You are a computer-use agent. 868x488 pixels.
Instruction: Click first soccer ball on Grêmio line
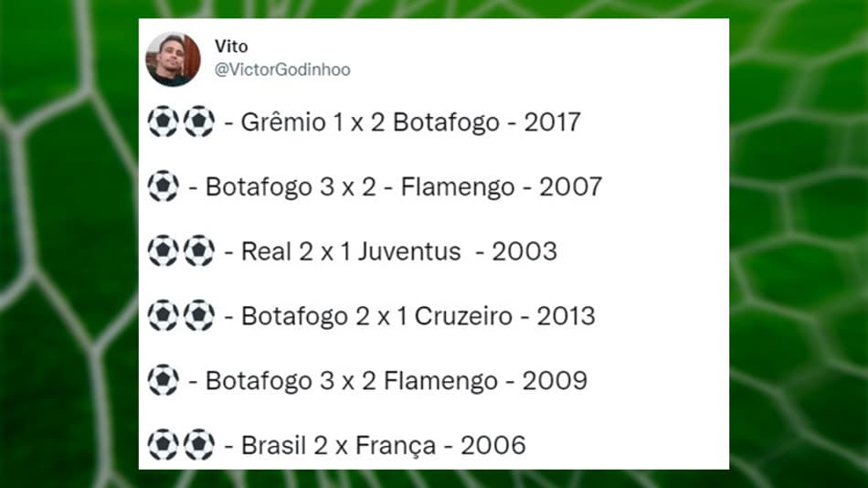(164, 122)
